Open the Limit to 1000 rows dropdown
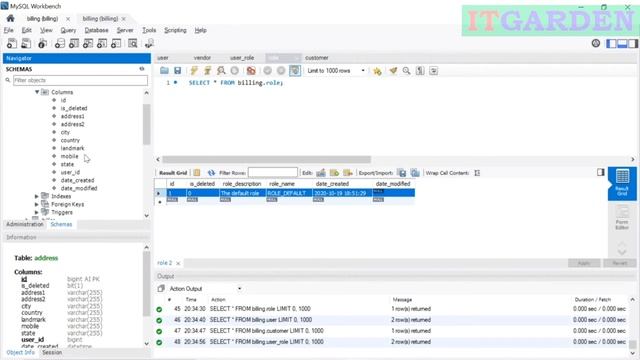640x360 pixels. coord(336,71)
